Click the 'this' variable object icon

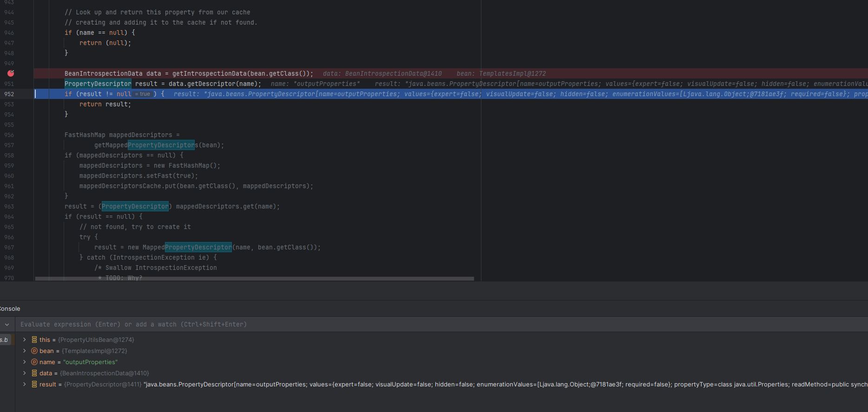coord(34,340)
